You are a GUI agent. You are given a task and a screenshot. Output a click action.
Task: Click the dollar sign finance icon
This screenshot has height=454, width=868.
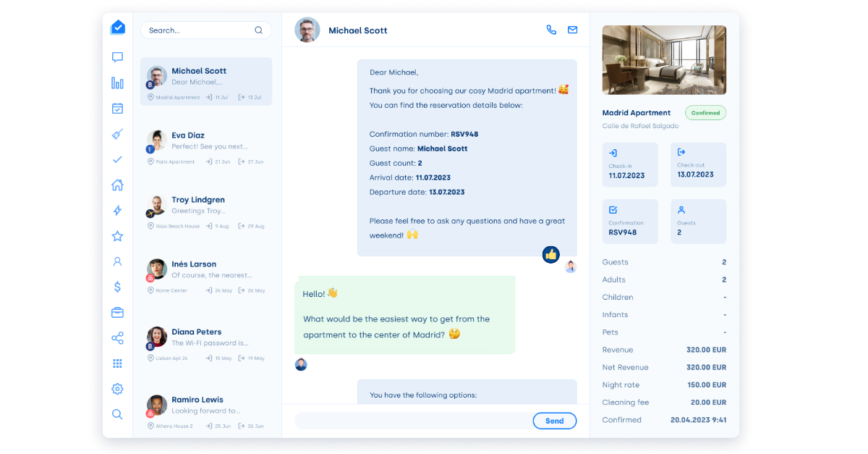click(117, 287)
